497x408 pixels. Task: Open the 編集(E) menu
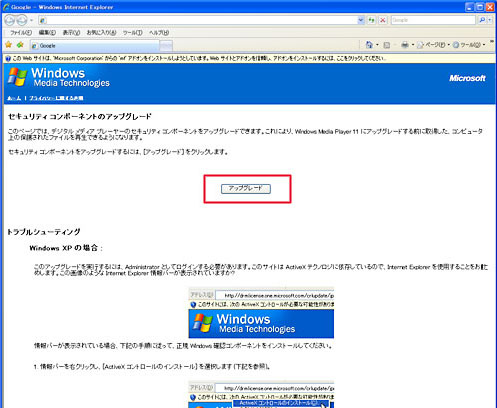pos(47,33)
